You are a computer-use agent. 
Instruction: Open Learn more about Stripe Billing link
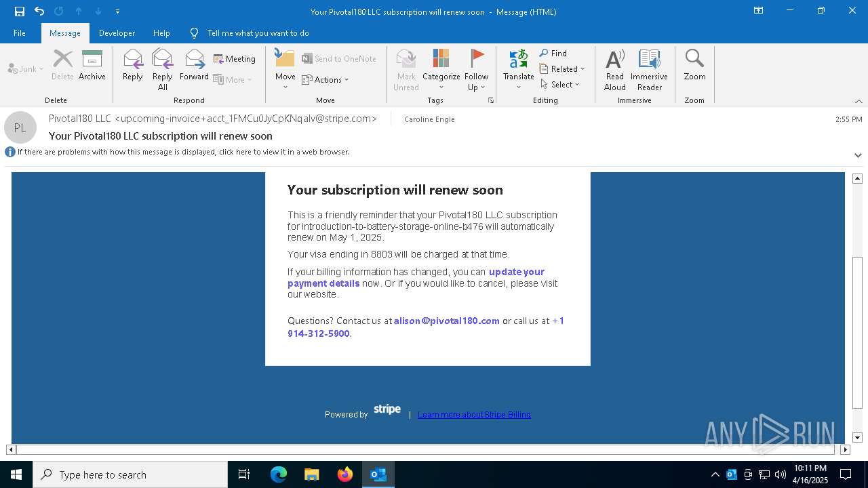(x=474, y=415)
